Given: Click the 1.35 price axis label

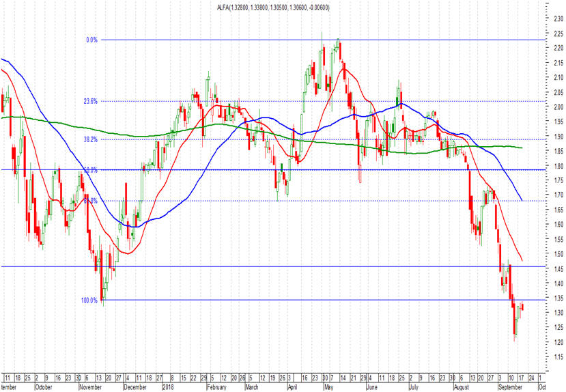Looking at the screenshot, I should coord(558,298).
